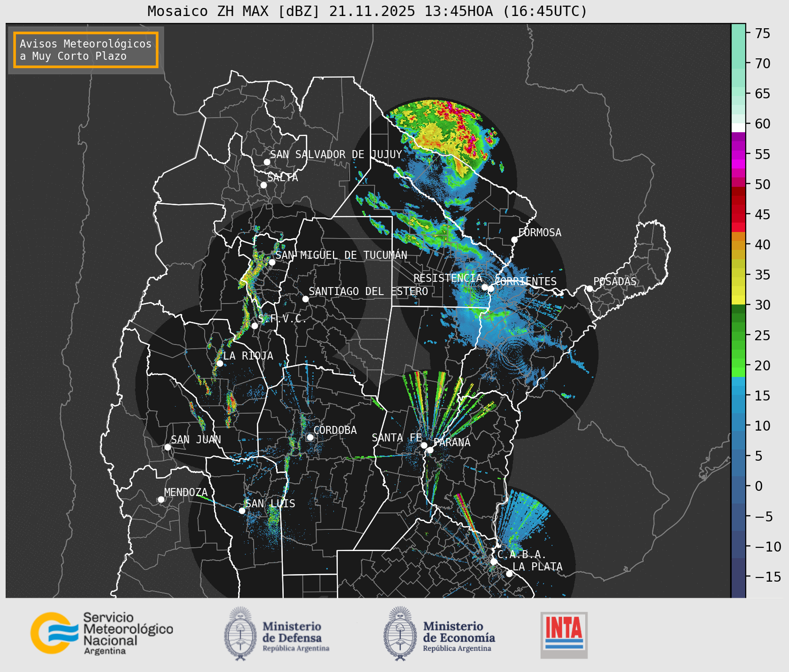Click the white dot marker for San Juan
Screen dimensions: 789x672
[x=167, y=447]
